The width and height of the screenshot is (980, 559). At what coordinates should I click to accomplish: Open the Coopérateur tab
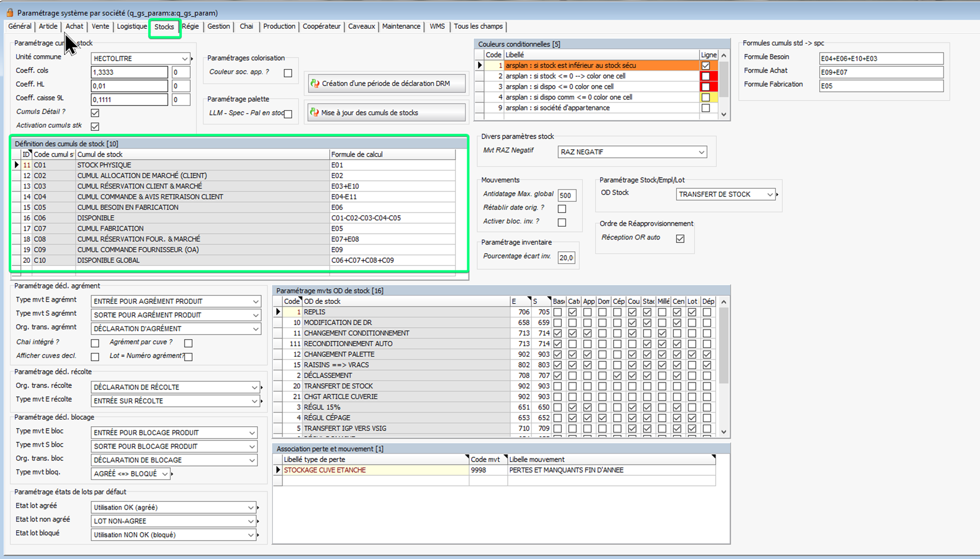321,26
